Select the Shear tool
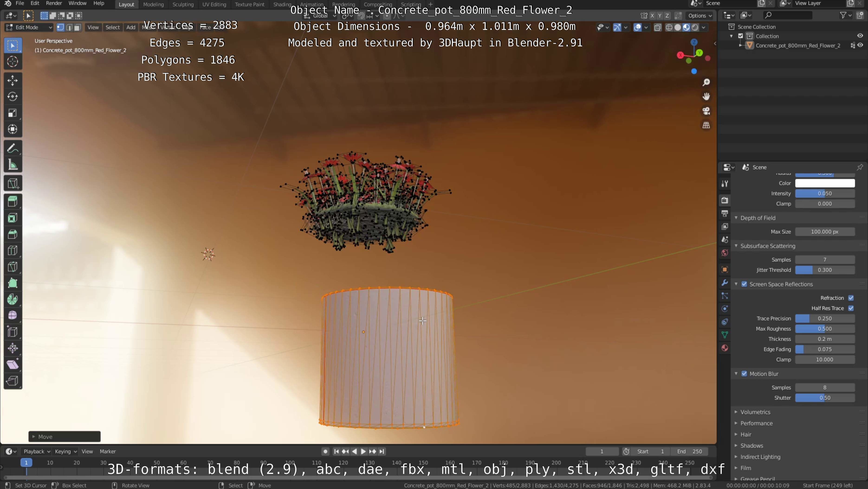 pyautogui.click(x=13, y=364)
